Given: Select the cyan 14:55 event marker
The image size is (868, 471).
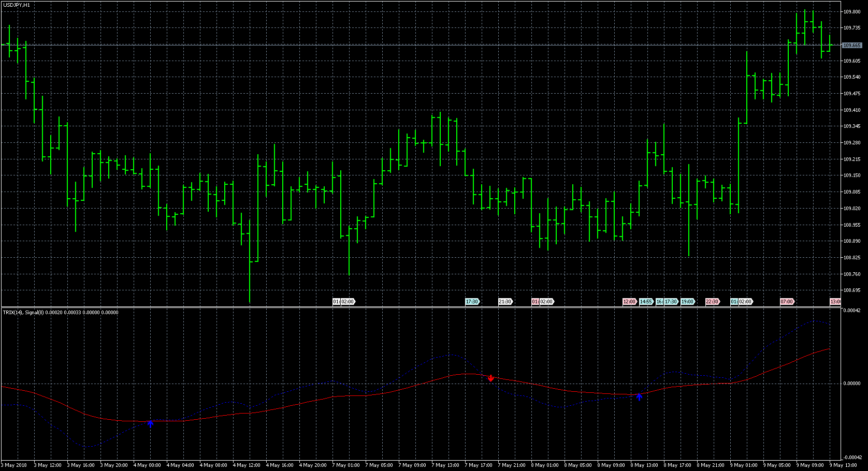Looking at the screenshot, I should pos(646,302).
